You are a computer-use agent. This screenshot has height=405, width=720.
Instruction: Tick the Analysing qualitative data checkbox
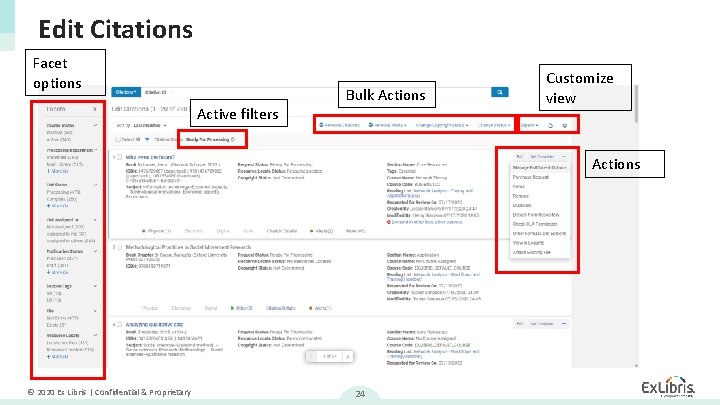(119, 324)
